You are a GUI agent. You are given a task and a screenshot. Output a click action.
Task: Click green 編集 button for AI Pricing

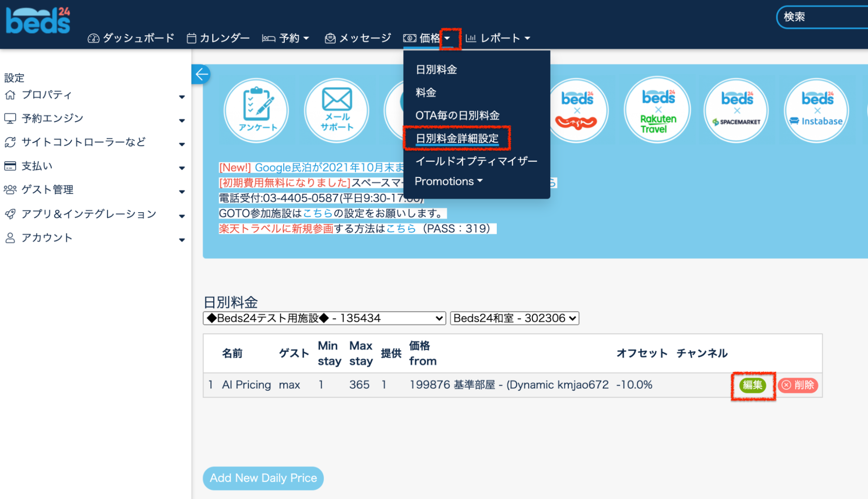(x=752, y=385)
